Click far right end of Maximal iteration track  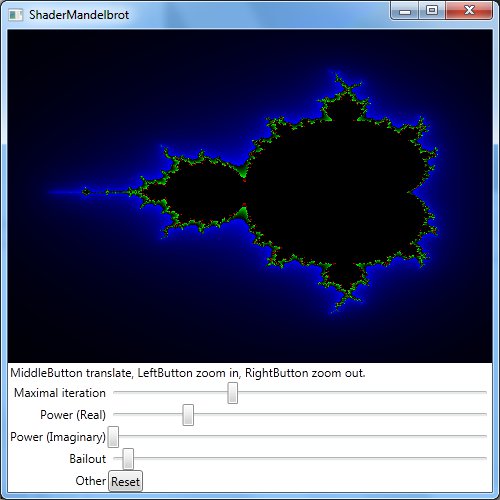[x=485, y=393]
